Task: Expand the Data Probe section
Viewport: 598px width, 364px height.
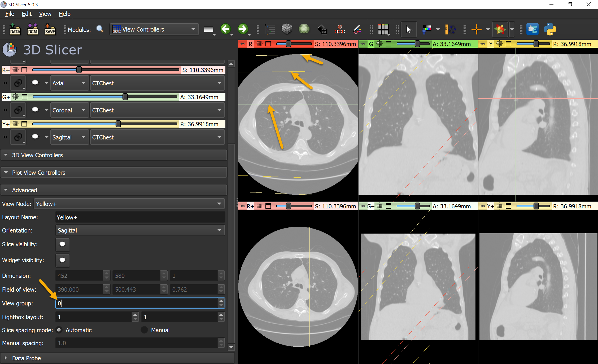Action: click(x=117, y=358)
